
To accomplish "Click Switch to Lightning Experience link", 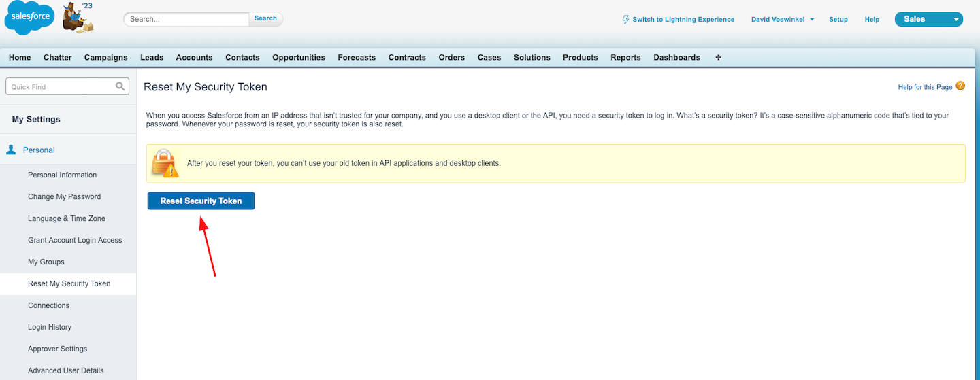I will pyautogui.click(x=683, y=20).
